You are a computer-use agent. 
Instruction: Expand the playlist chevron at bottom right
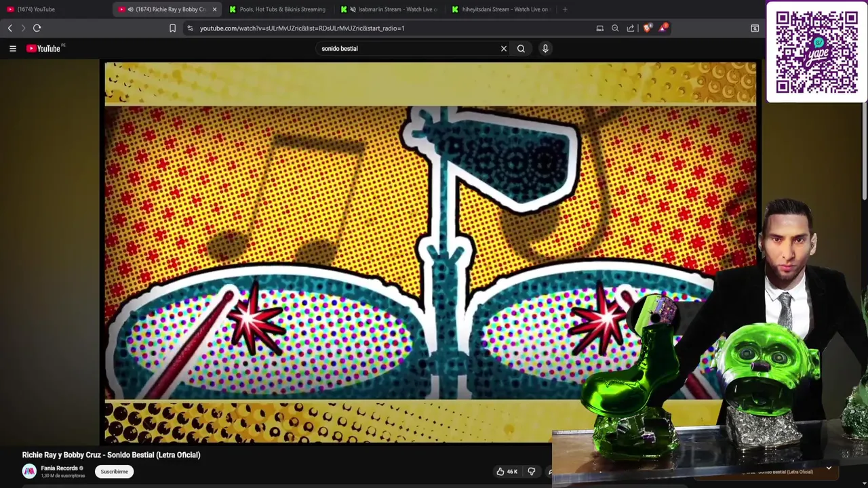829,468
